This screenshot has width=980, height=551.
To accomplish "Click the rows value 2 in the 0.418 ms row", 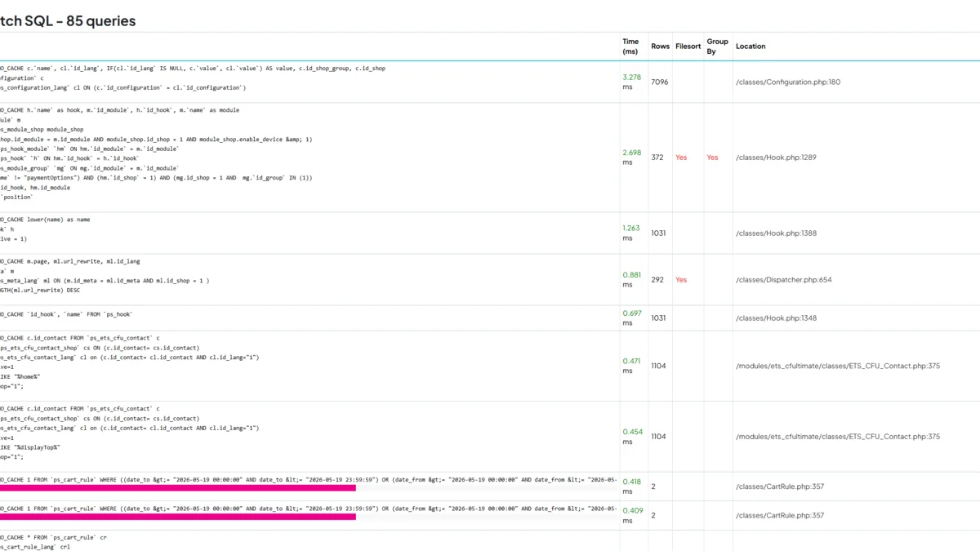I will coord(653,487).
